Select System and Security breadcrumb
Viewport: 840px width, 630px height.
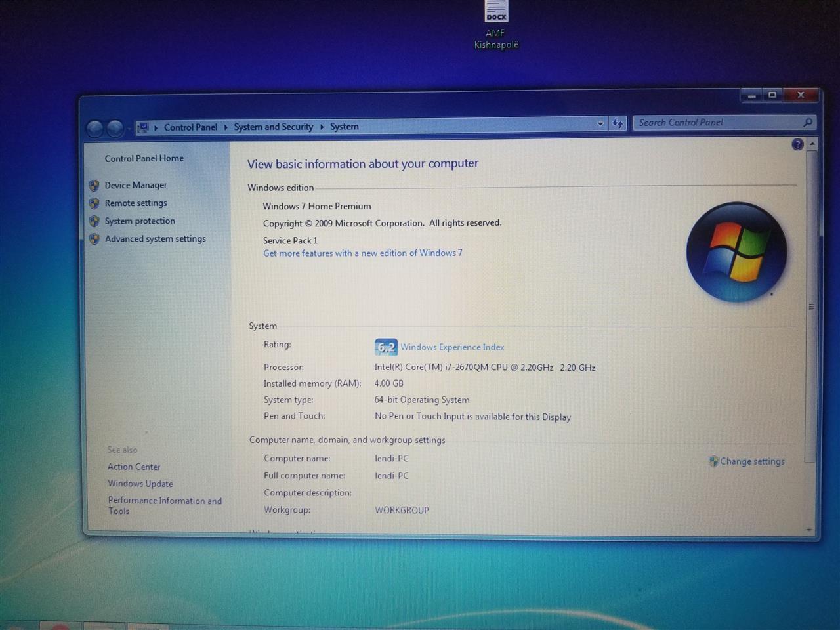pyautogui.click(x=273, y=127)
